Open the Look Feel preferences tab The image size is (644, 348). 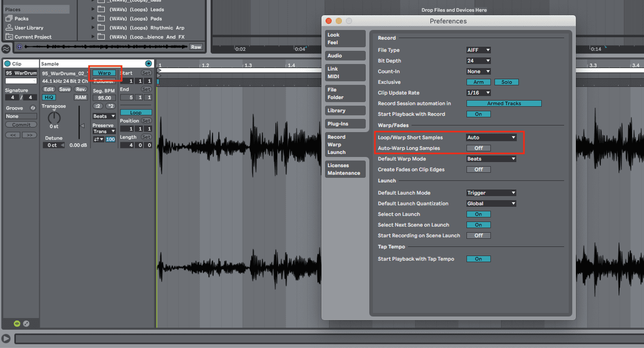[x=345, y=39]
